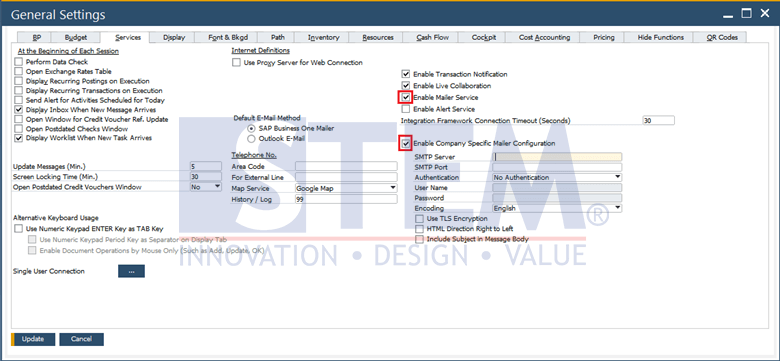Focus the SMTP Port field
This screenshot has height=361, width=780.
click(557, 168)
